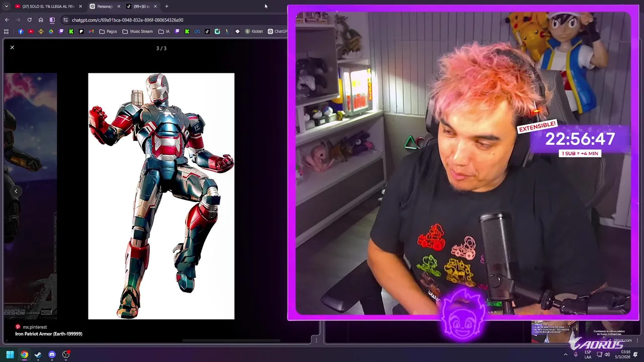Open OBS Studio from the taskbar
The image size is (644, 362).
pos(66,354)
